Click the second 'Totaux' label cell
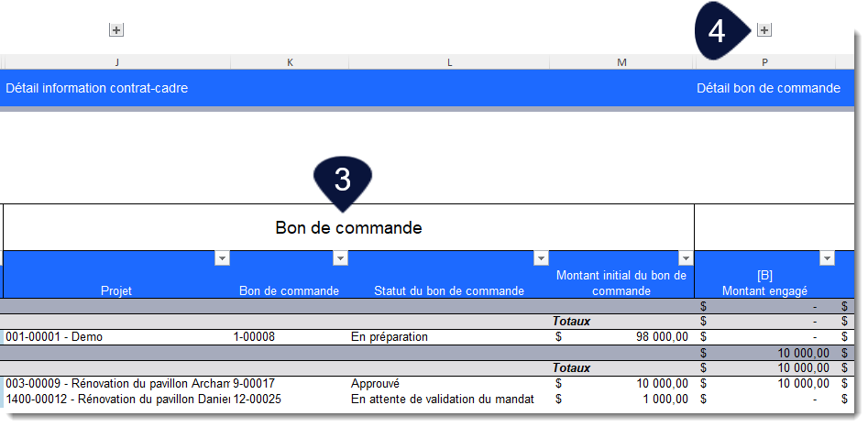Screen dimensions: 868x427 click(571, 367)
